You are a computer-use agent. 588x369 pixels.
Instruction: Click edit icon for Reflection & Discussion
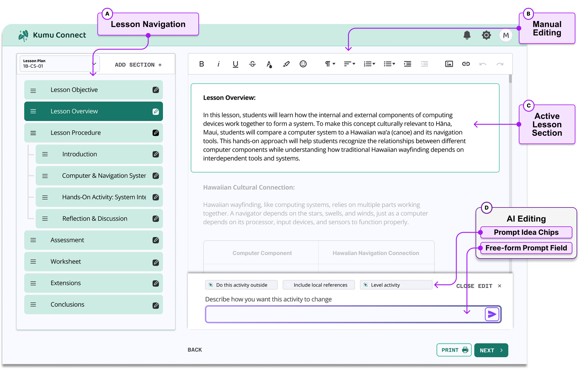point(155,219)
